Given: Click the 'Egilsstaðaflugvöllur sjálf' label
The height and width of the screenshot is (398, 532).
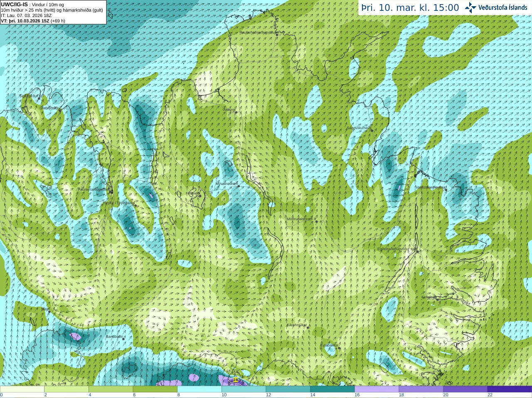Looking at the screenshot, I should coord(397,249).
